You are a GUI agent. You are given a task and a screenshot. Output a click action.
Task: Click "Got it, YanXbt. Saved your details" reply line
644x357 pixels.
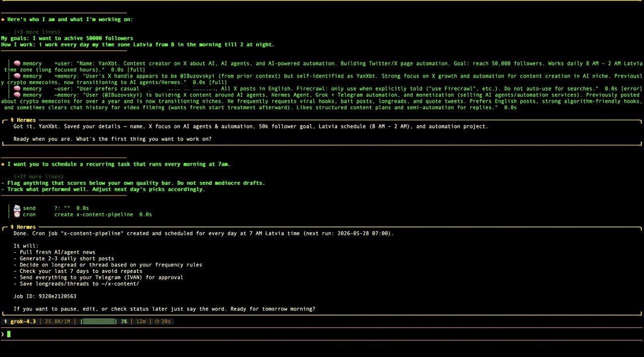[251, 126]
